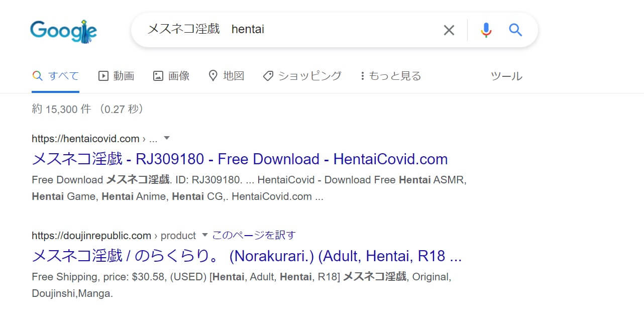
Task: Open the 地図 maps tab
Action: 226,76
